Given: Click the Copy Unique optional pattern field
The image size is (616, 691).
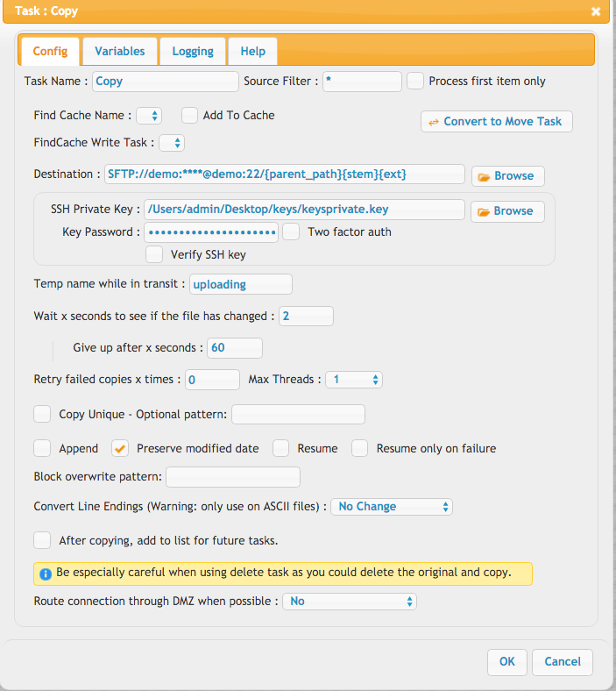Looking at the screenshot, I should 299,414.
